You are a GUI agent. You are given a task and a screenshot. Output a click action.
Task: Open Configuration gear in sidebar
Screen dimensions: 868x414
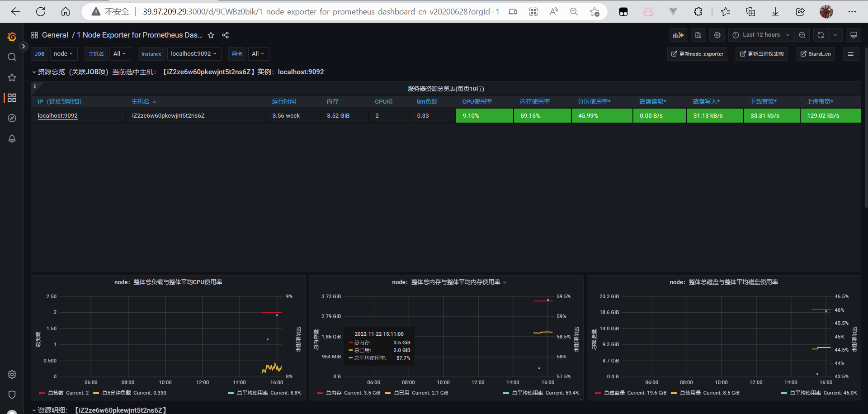pyautogui.click(x=12, y=374)
